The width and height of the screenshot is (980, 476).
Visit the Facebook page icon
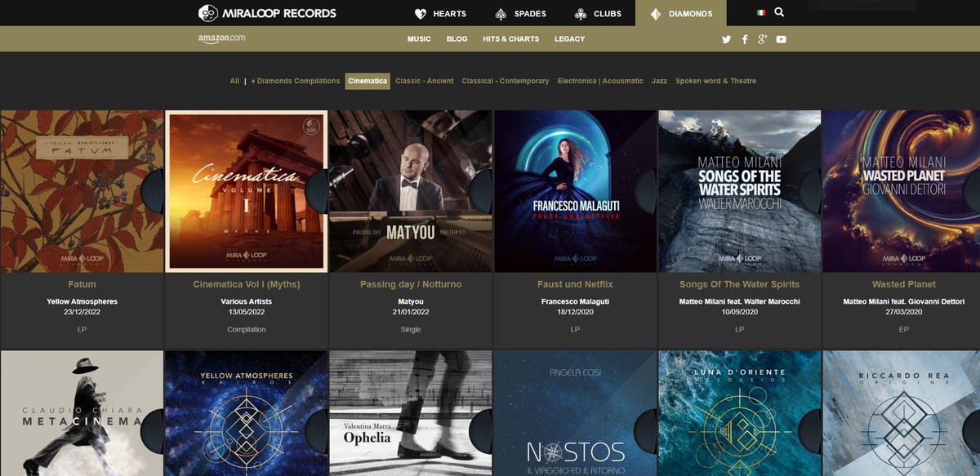(x=745, y=39)
